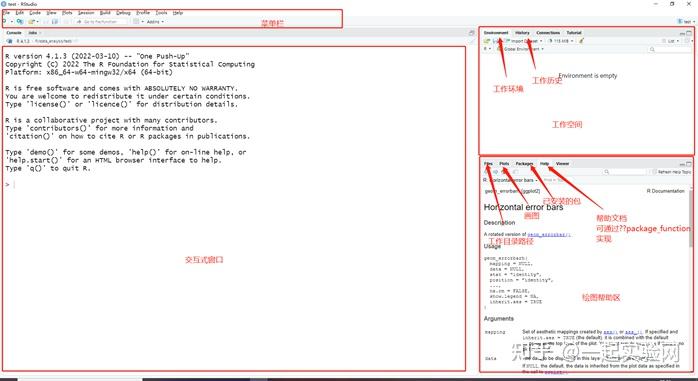This screenshot has width=698, height=381.
Task: Switch to the Tutorial tab
Action: pyautogui.click(x=574, y=32)
